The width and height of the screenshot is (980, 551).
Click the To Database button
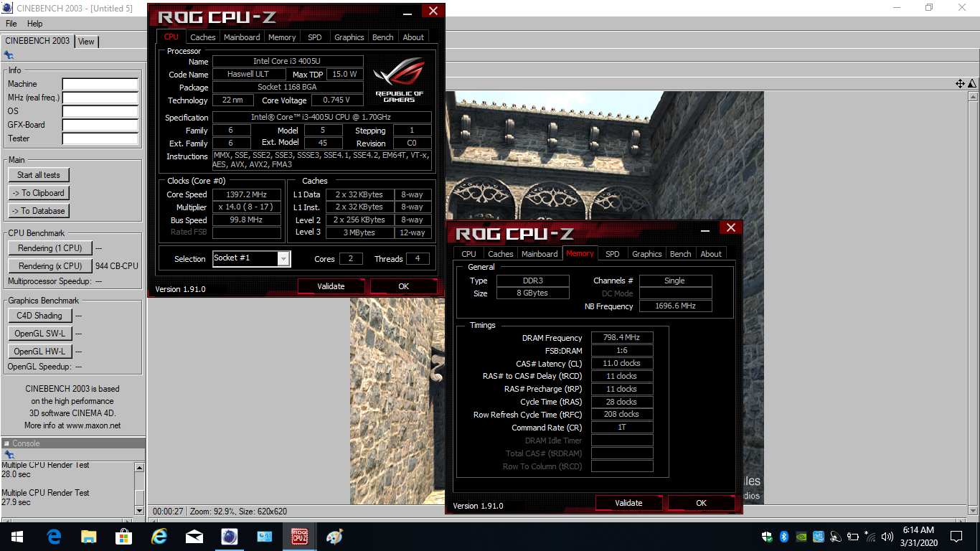39,211
